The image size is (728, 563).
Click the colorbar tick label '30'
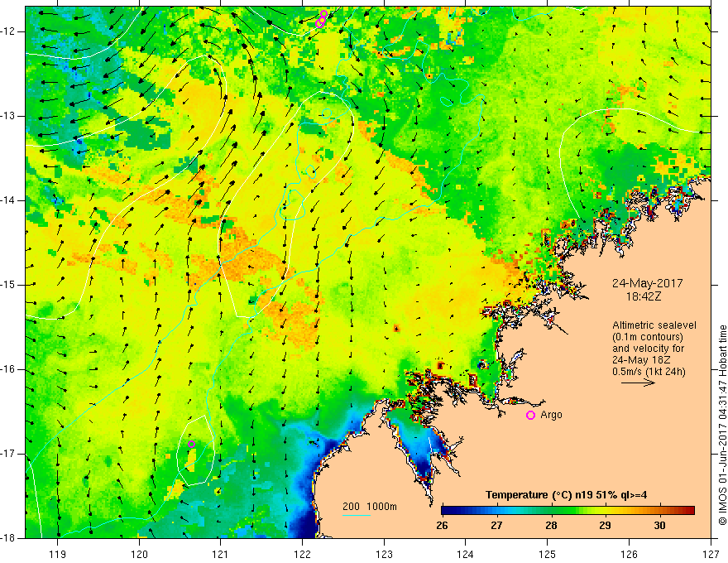coord(659,526)
